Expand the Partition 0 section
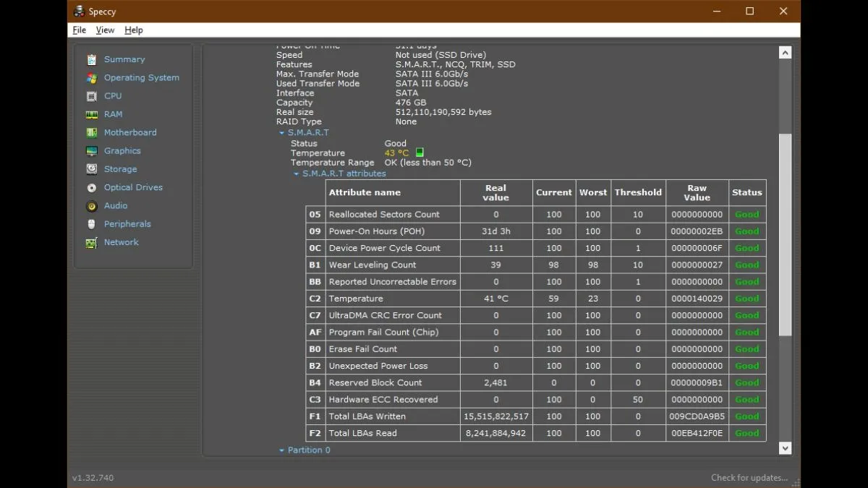The height and width of the screenshot is (488, 868). click(x=282, y=450)
